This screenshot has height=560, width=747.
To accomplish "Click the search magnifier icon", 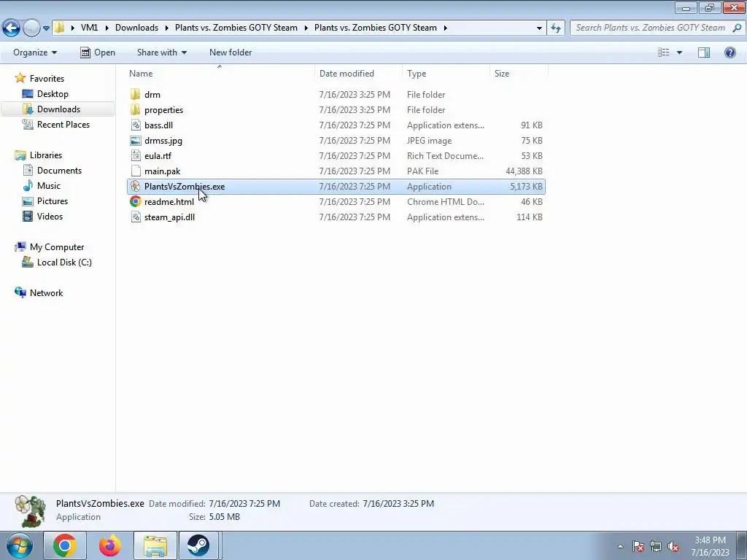I will pos(737,28).
